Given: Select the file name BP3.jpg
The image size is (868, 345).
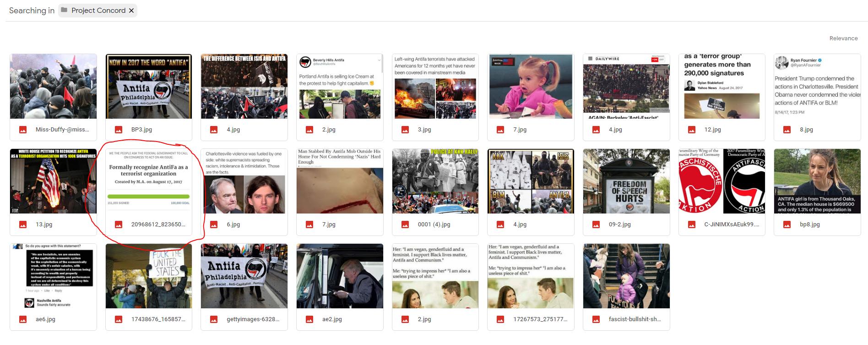Looking at the screenshot, I should pos(141,130).
